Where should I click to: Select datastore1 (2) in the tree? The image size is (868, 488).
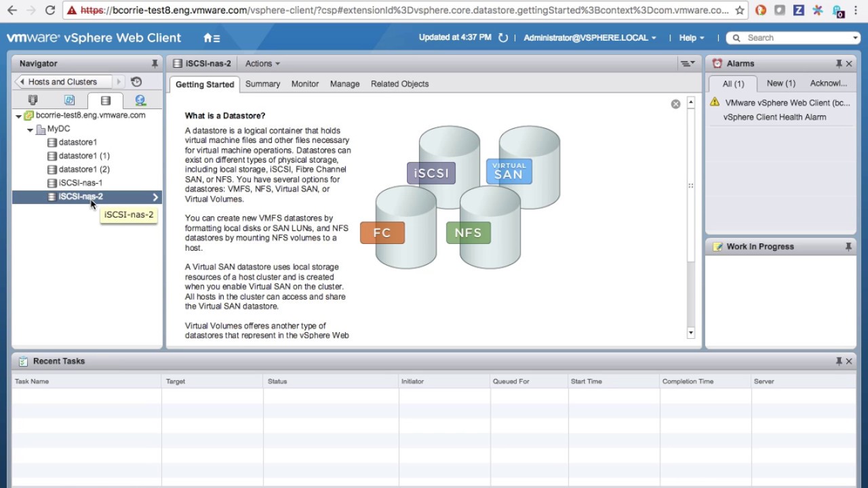tap(84, 169)
